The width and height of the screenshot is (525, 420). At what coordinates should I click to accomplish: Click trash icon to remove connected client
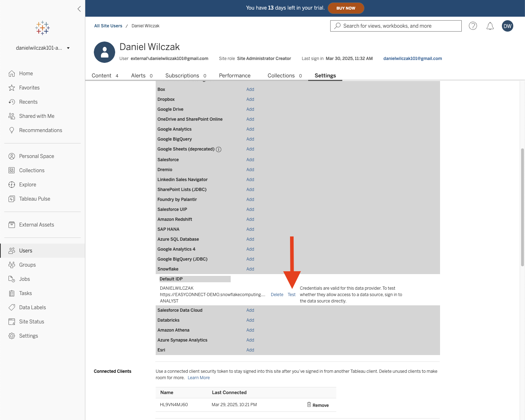coord(309,405)
